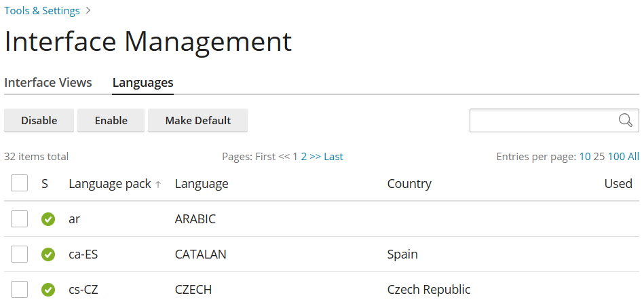Toggle the select-all checkbox in header
This screenshot has width=644, height=304.
[19, 183]
